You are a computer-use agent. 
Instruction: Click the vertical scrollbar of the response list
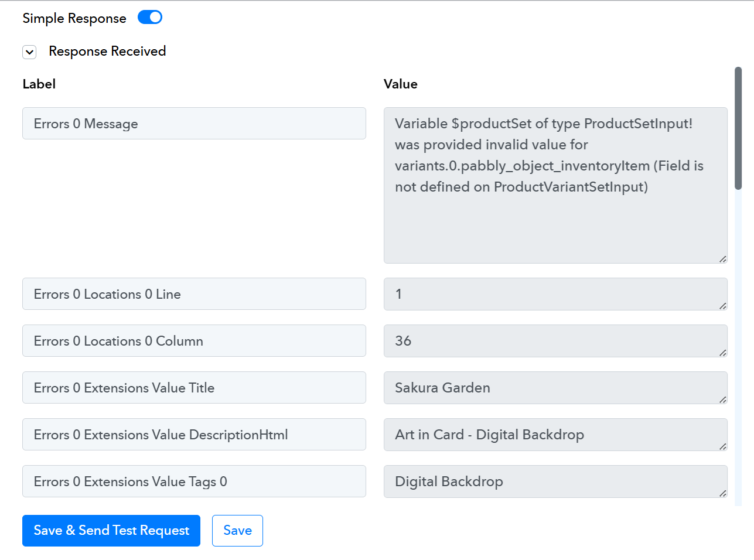point(738,129)
